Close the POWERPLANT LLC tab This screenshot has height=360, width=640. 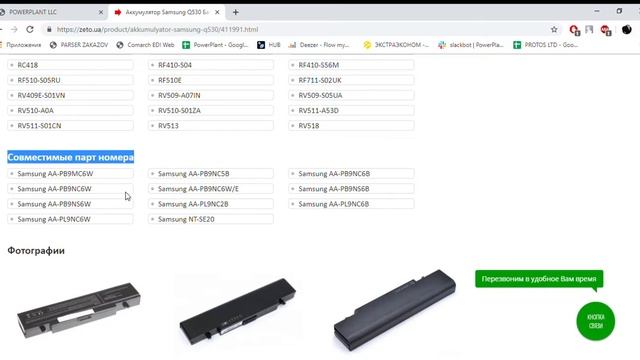tap(101, 12)
